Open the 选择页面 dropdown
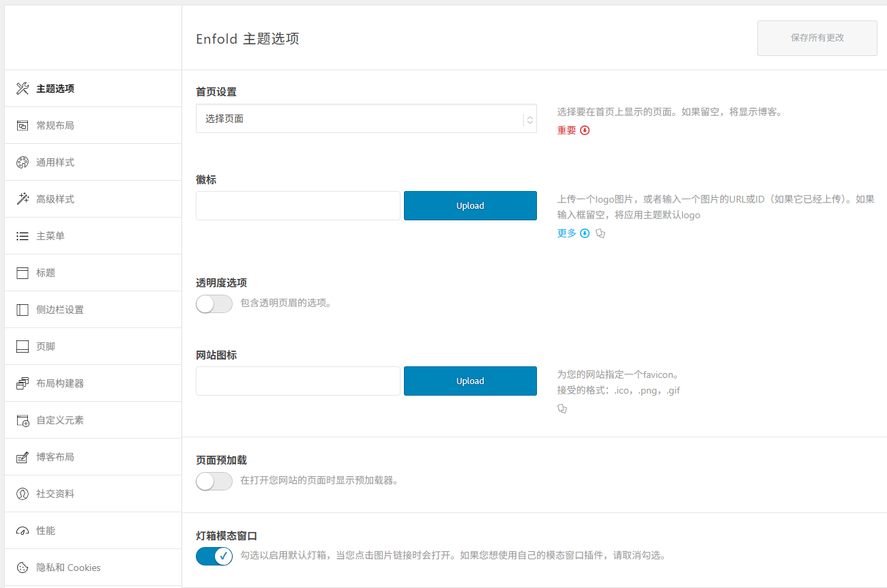This screenshot has width=887, height=588. click(366, 119)
